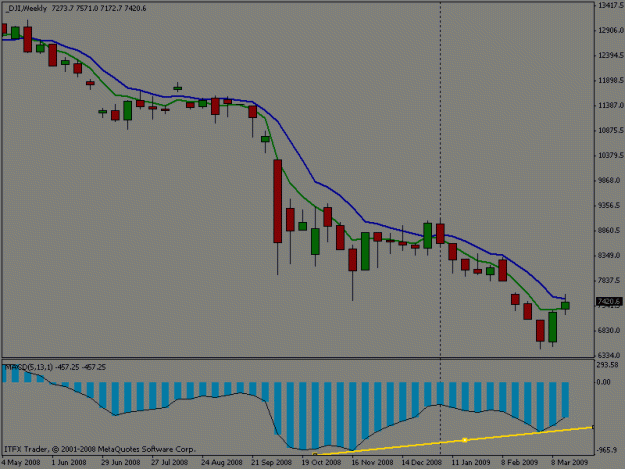Click the 12906.0 price axis label
The image size is (625, 469).
point(610,30)
